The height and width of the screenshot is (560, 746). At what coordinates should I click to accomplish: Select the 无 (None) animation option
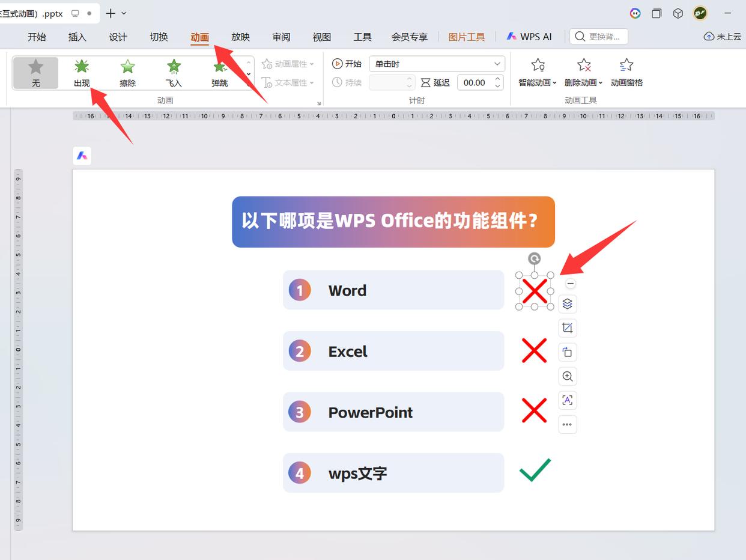36,73
